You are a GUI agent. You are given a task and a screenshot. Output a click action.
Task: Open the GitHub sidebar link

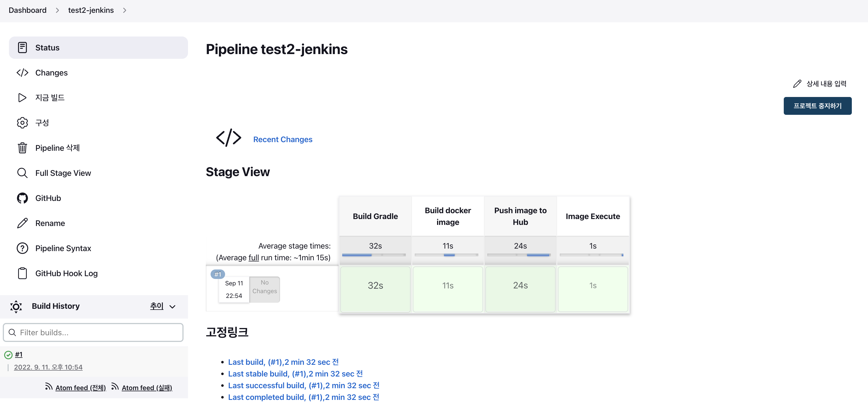[98, 198]
